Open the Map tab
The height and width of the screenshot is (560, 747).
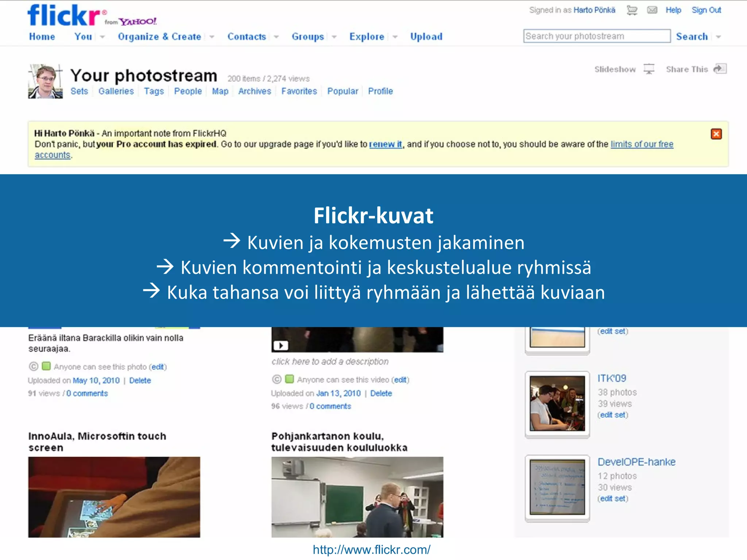(x=220, y=91)
